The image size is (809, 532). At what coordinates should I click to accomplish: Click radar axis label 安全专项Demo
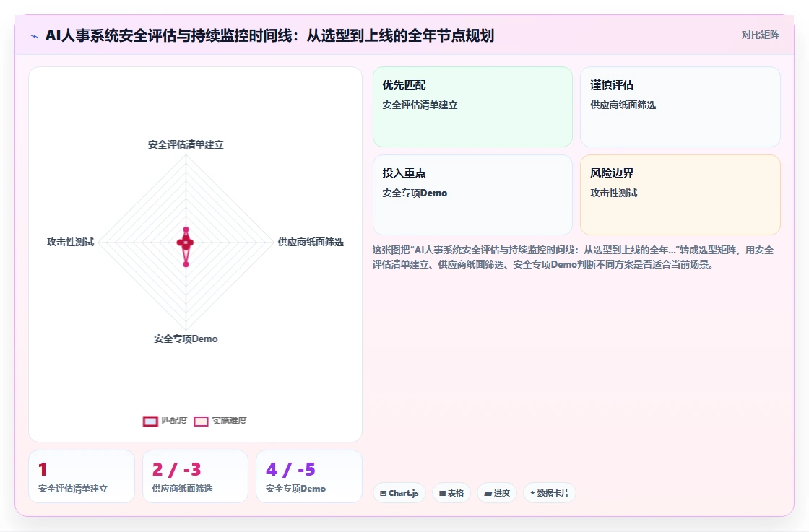(186, 339)
